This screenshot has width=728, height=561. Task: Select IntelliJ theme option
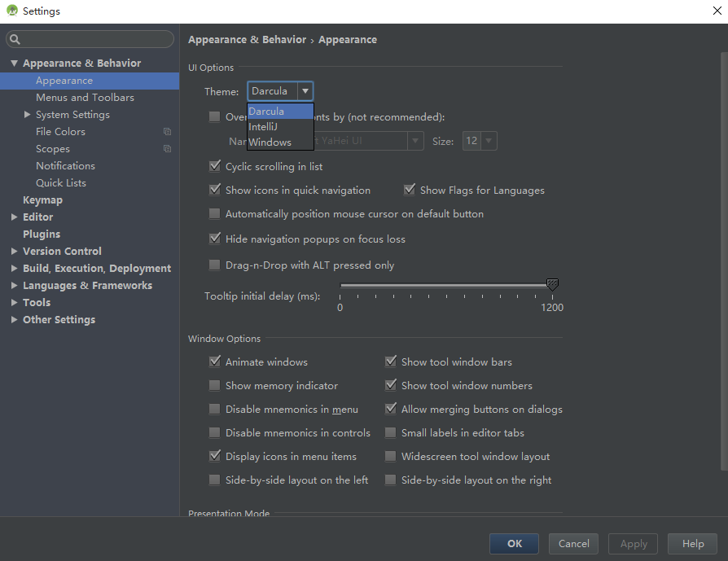point(280,127)
